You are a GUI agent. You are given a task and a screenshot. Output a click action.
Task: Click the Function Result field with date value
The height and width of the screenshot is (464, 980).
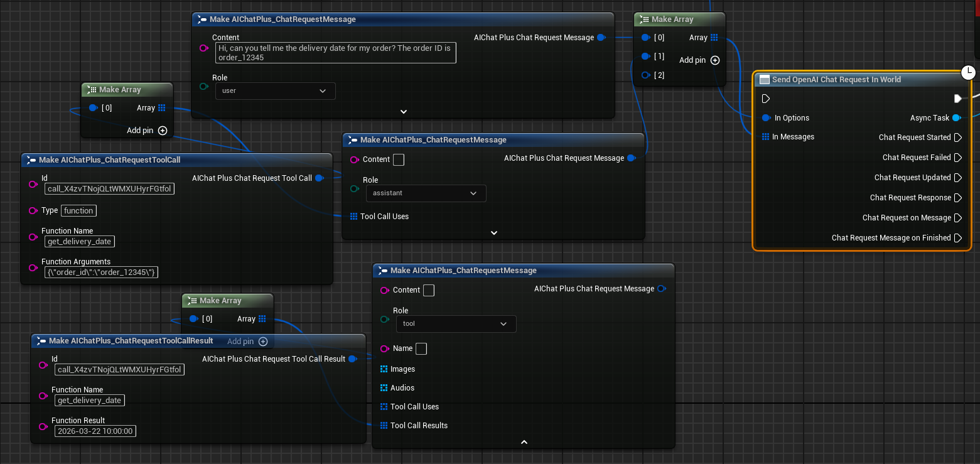click(x=95, y=431)
